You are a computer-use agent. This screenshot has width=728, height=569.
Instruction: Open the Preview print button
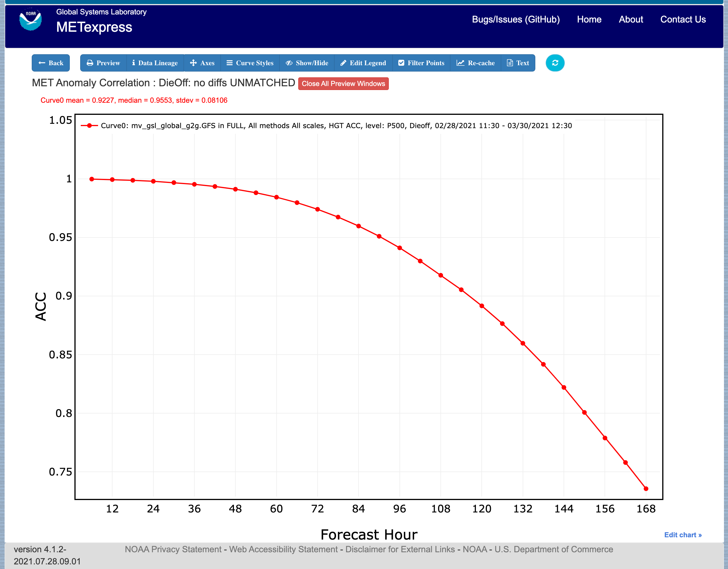coord(103,63)
